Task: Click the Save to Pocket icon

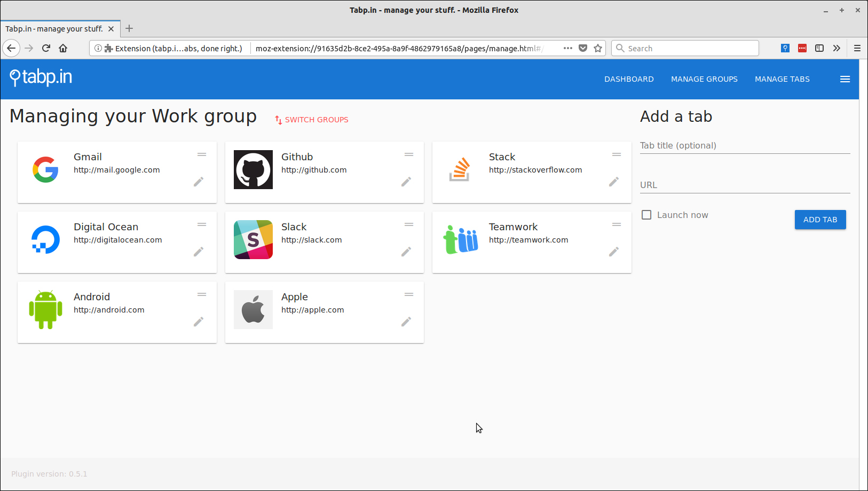Action: [583, 48]
